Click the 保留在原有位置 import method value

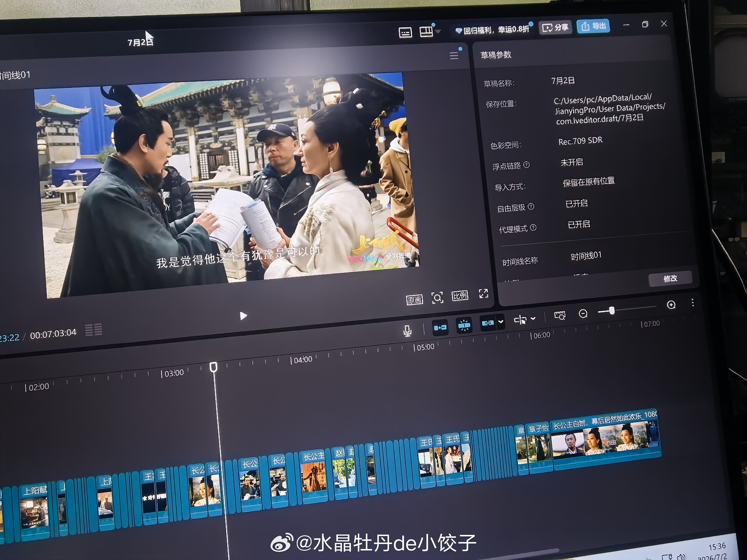(589, 182)
